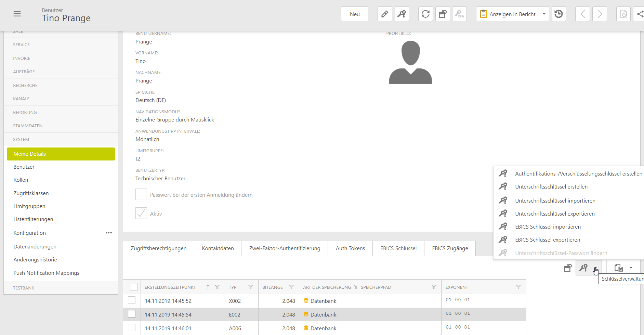Click the refresh icon in toolbar
Viewport: 644px width, 335px height.
425,14
